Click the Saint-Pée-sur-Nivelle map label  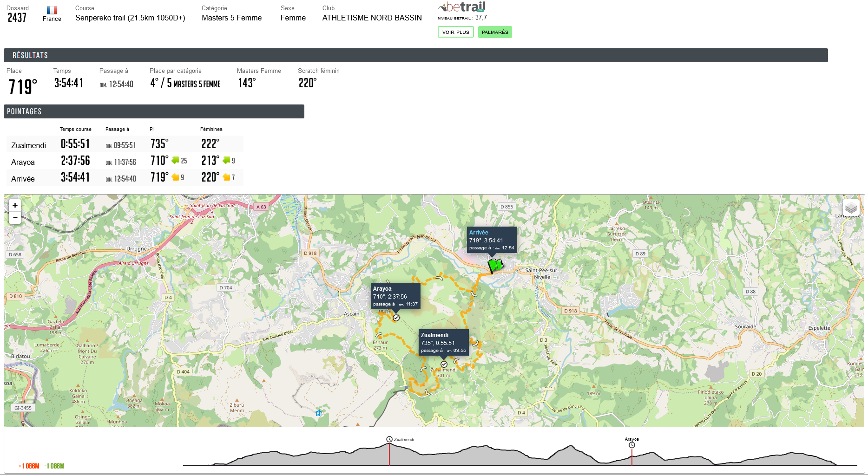[542, 273]
